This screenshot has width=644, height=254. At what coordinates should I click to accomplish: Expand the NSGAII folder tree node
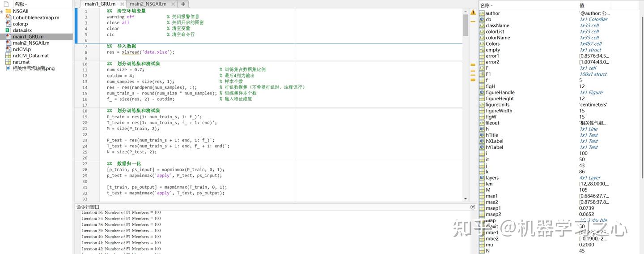coord(2,11)
